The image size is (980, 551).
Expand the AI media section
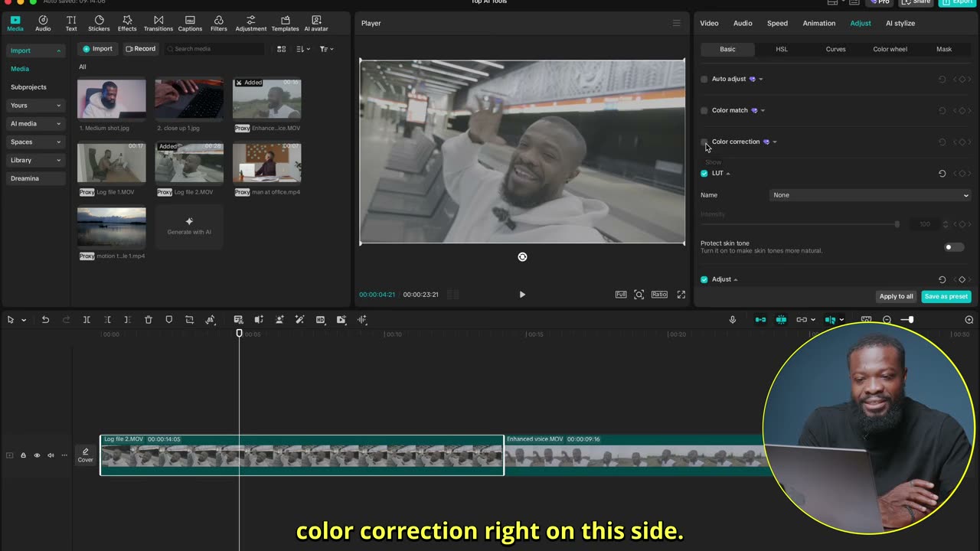[x=35, y=124]
